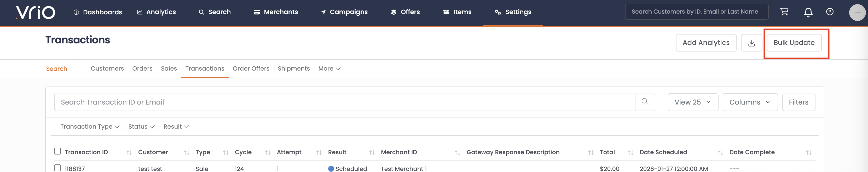Open the Analytics menu

(156, 12)
